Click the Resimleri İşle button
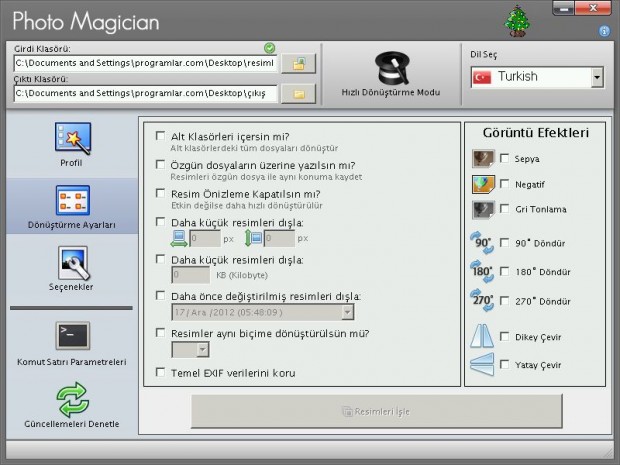620x465 pixels. click(x=376, y=411)
